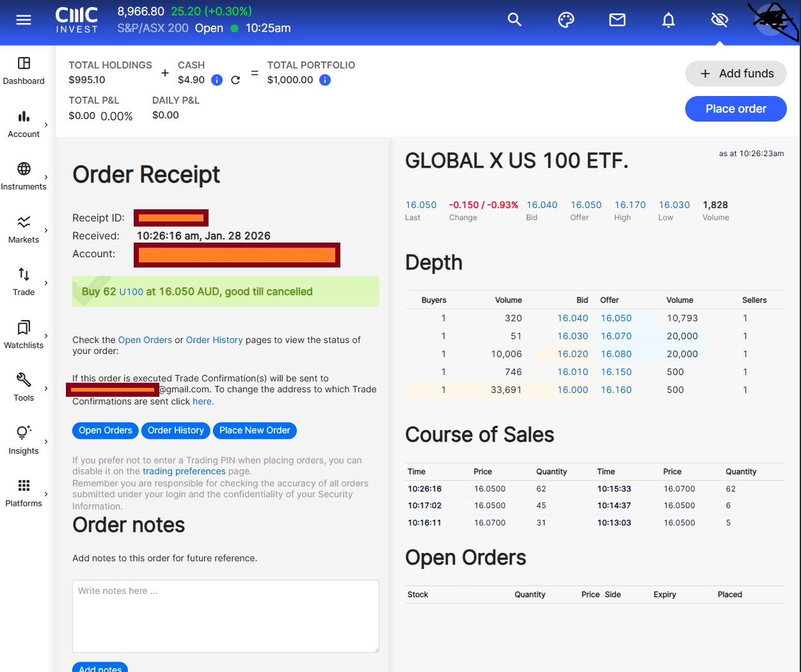Screen dimensions: 801x672
Task: Click the 16.010 bid price in Depth
Action: (573, 372)
